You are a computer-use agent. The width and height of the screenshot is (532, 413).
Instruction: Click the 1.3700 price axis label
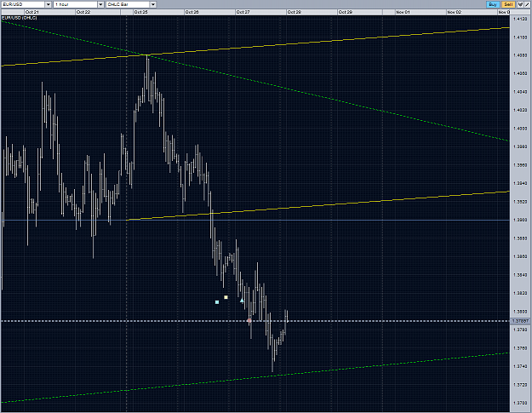pyautogui.click(x=520, y=403)
